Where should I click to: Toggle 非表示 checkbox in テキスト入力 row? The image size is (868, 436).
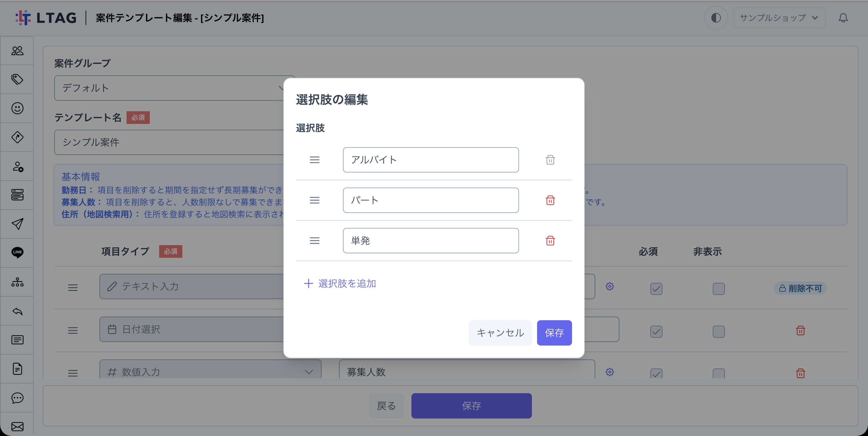(x=719, y=289)
